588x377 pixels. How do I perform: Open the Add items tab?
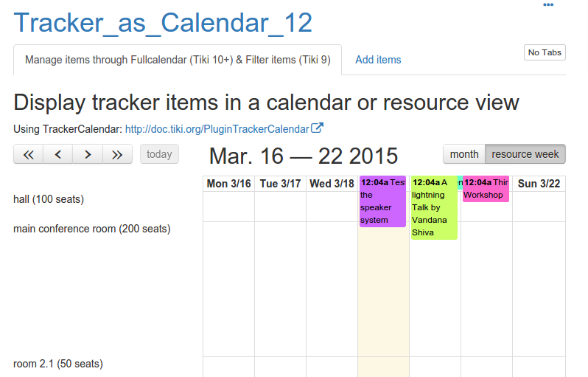click(378, 60)
